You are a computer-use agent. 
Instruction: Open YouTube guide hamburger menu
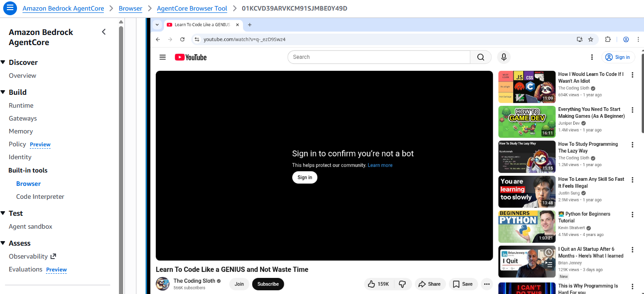[163, 57]
